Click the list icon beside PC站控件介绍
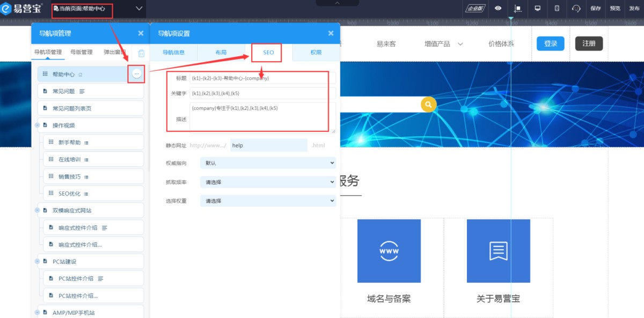 [x=100, y=279]
